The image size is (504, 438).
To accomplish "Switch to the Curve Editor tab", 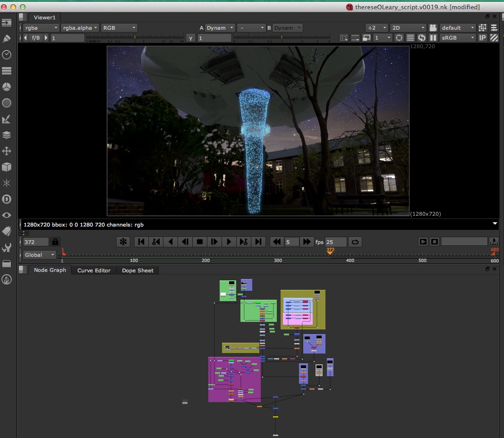I will tap(94, 270).
